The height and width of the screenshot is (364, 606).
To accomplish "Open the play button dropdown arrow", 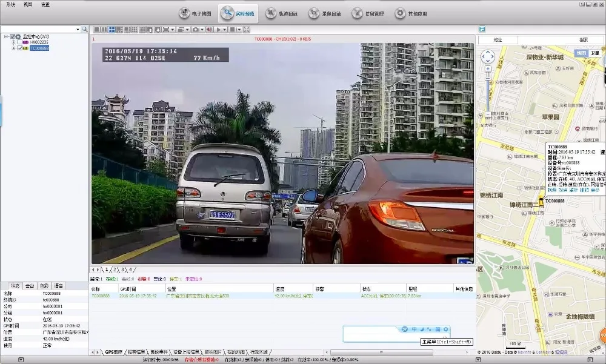I will coord(225,30).
